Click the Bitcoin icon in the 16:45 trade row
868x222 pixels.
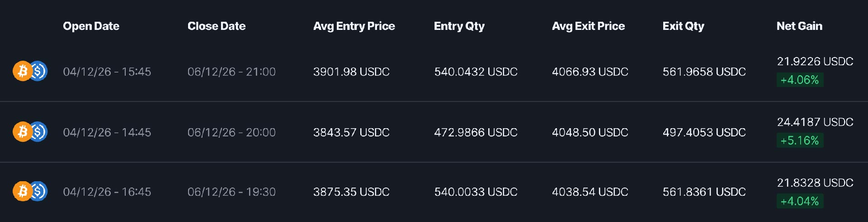tap(22, 191)
